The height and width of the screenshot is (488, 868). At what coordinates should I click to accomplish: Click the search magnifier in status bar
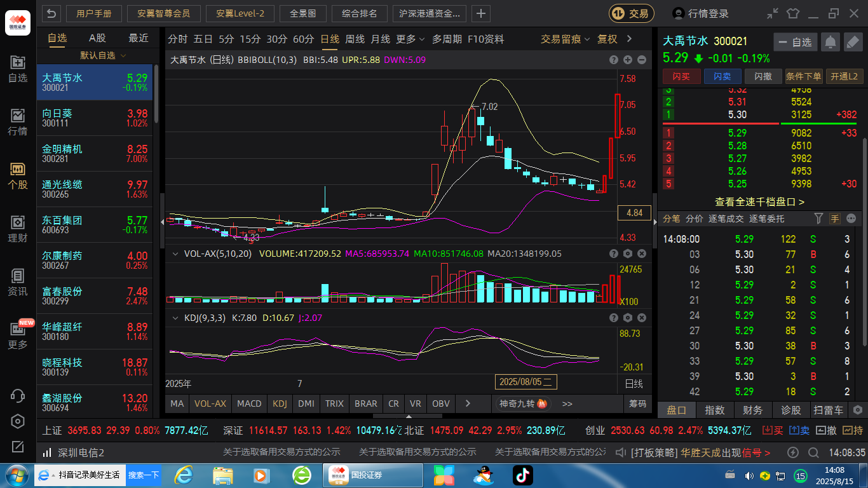[x=814, y=453]
